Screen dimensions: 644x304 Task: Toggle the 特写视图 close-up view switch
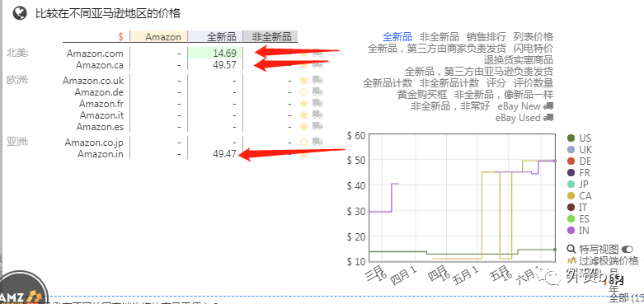point(628,249)
